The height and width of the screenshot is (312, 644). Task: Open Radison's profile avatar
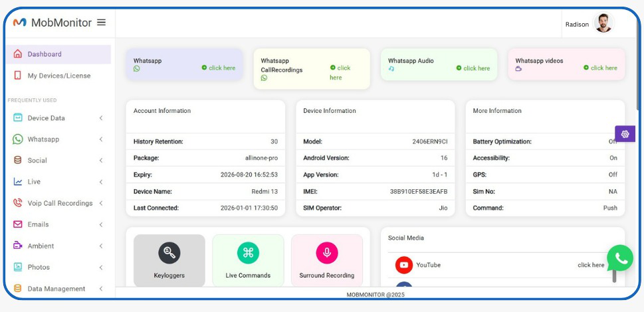[x=603, y=23]
